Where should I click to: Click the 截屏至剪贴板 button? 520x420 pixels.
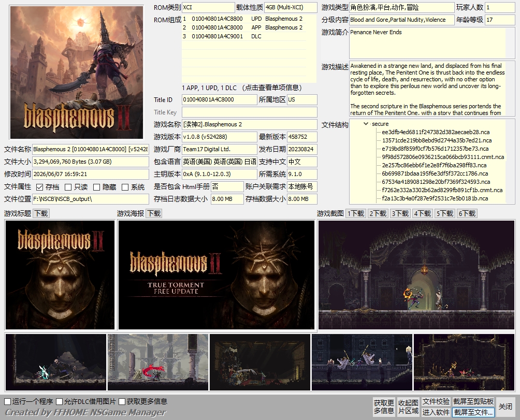[x=473, y=401]
